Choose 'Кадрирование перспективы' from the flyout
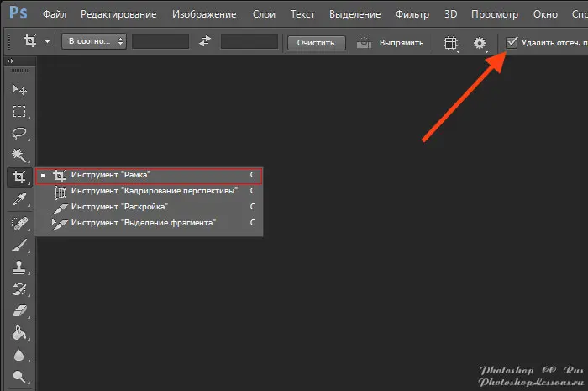The image size is (588, 391). (x=154, y=191)
